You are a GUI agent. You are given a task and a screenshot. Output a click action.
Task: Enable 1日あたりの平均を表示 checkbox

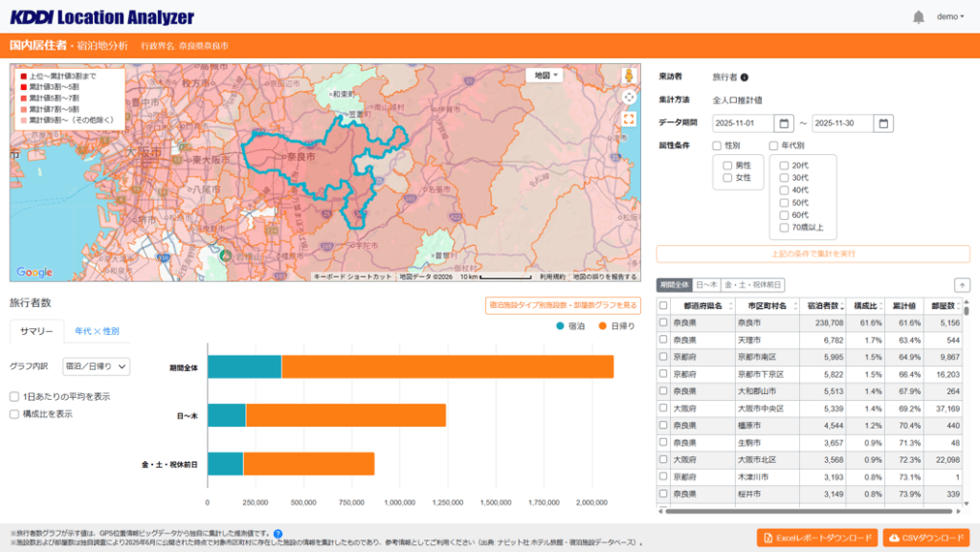[14, 396]
